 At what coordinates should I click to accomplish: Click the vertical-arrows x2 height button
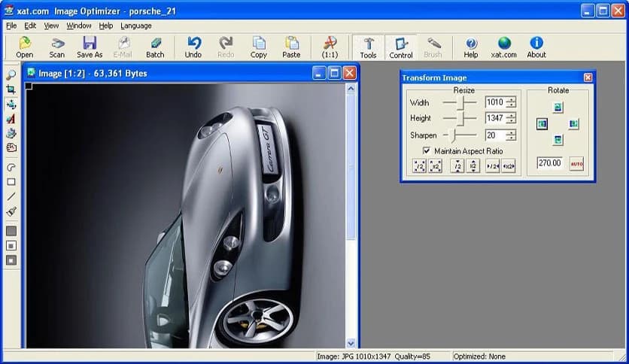(473, 165)
